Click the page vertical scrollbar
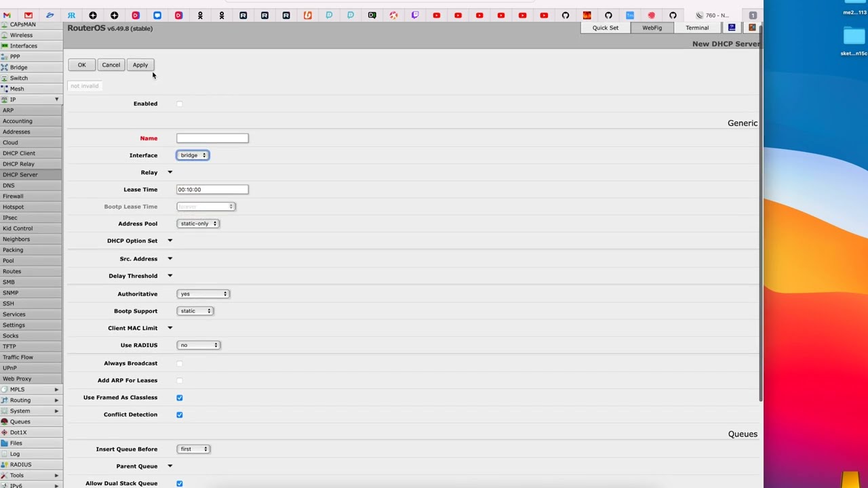 pos(761,213)
